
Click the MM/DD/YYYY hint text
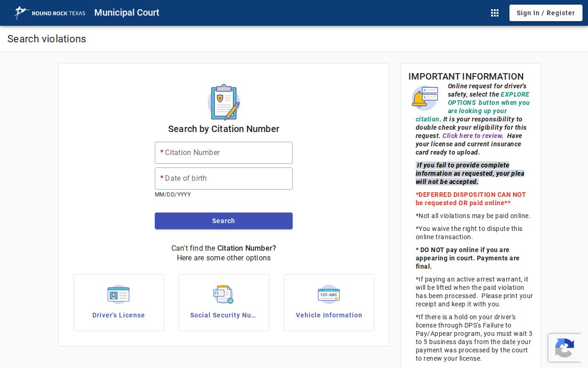(173, 195)
